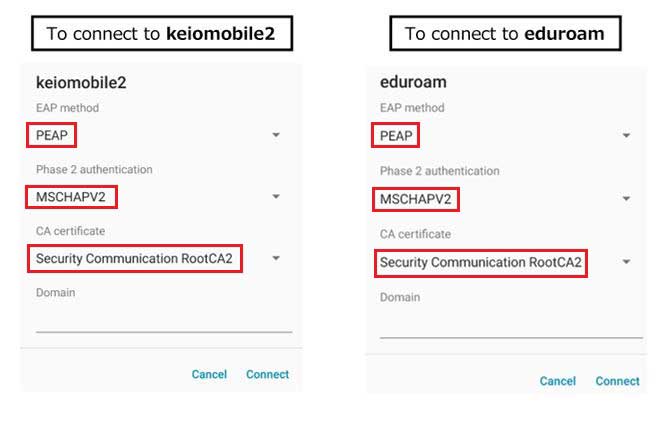The width and height of the screenshot is (666, 428).
Task: Choose Security Communication RootCA2 for keiomobile2
Action: [x=134, y=259]
